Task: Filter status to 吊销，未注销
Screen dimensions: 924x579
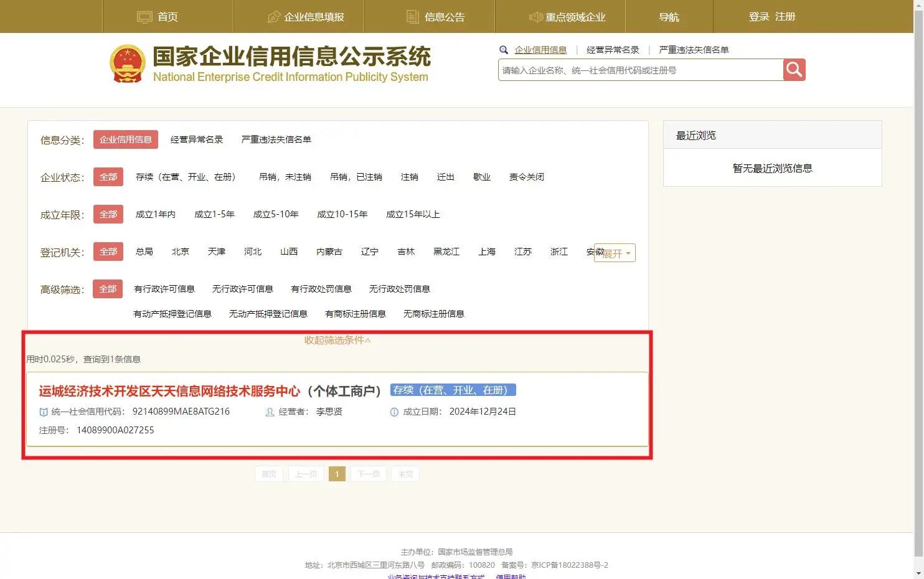Action: 285,177
